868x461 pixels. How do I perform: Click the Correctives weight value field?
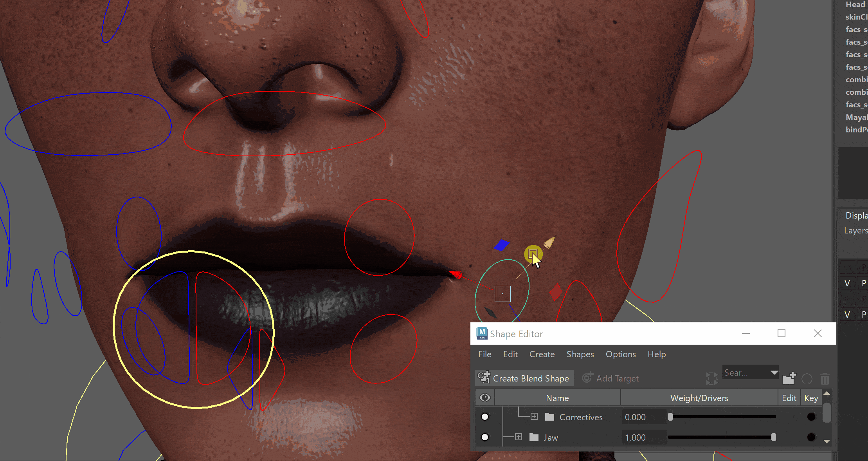tap(643, 417)
